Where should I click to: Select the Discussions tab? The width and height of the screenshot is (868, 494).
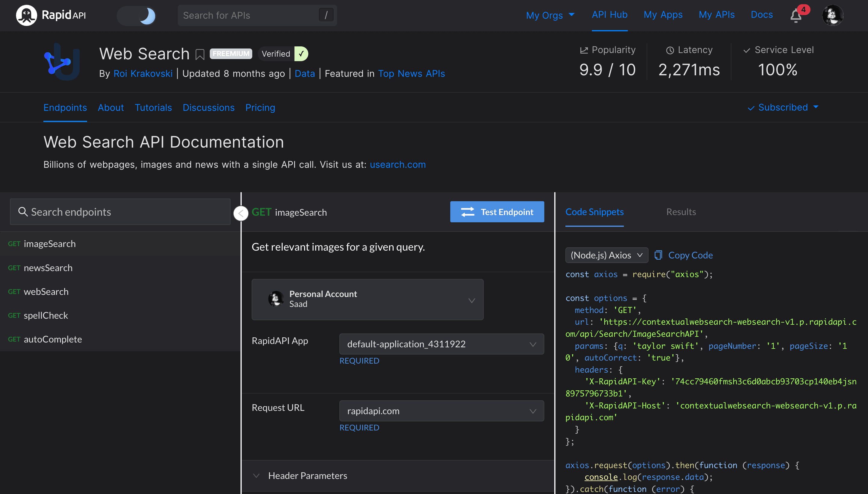tap(209, 108)
